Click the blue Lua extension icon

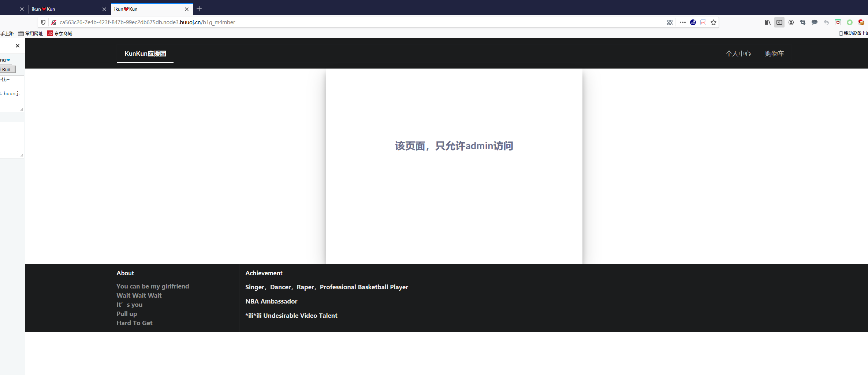[x=693, y=22]
